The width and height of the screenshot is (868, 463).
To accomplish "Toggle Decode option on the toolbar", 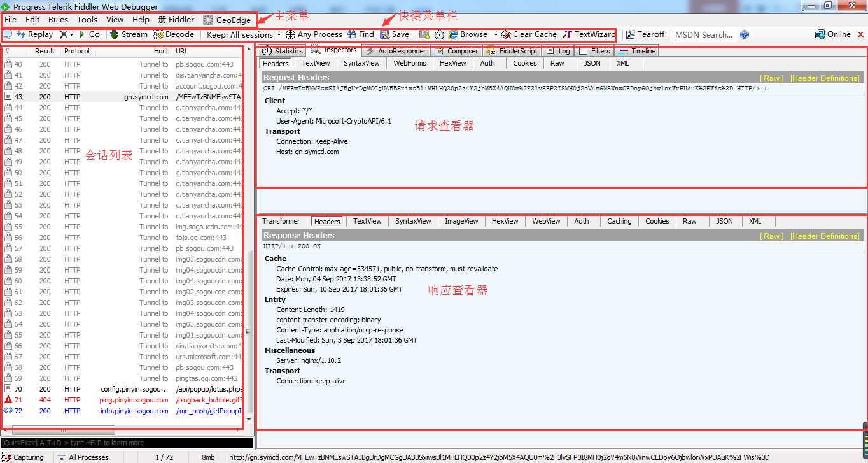I will 174,34.
